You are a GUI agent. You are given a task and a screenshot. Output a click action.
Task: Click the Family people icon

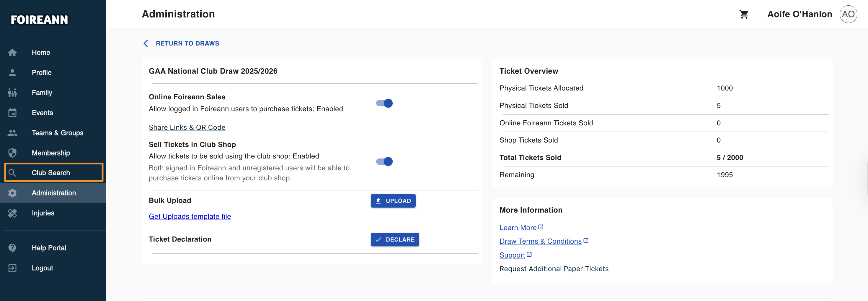click(12, 93)
